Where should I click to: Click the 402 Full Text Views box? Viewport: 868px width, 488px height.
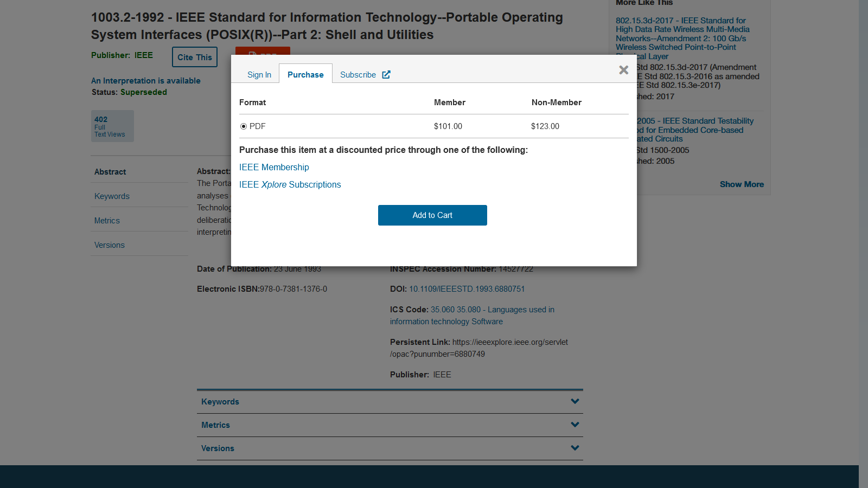[112, 126]
